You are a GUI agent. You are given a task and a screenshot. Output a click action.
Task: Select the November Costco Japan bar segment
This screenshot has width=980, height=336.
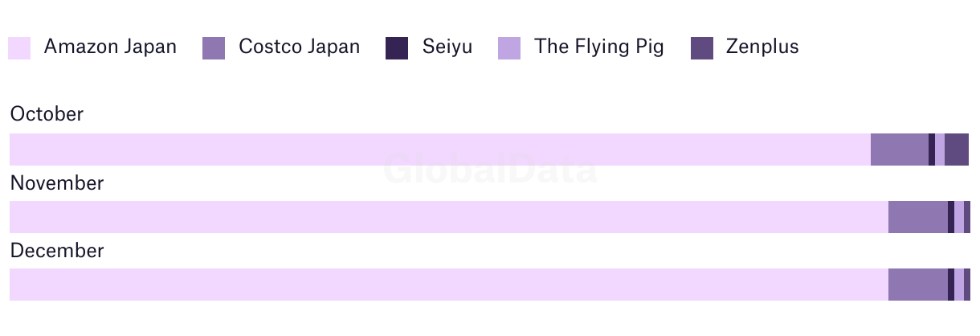click(x=918, y=217)
